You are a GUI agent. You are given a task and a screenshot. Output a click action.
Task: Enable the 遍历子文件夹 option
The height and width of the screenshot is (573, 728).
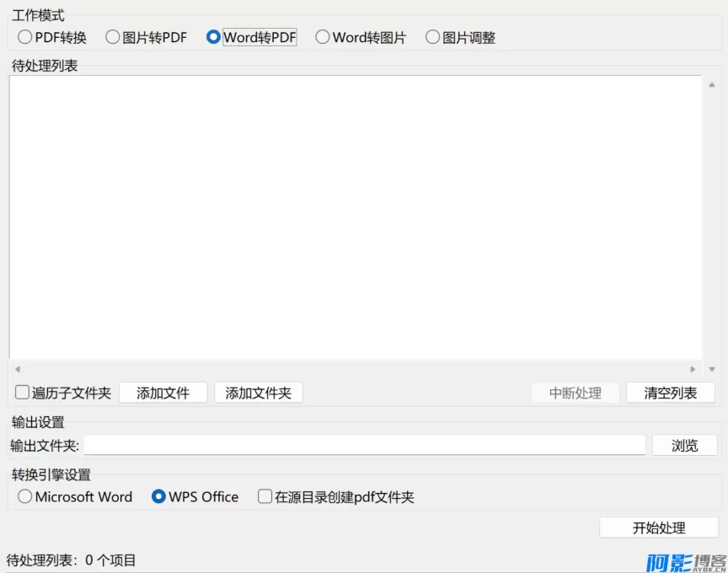[21, 391]
